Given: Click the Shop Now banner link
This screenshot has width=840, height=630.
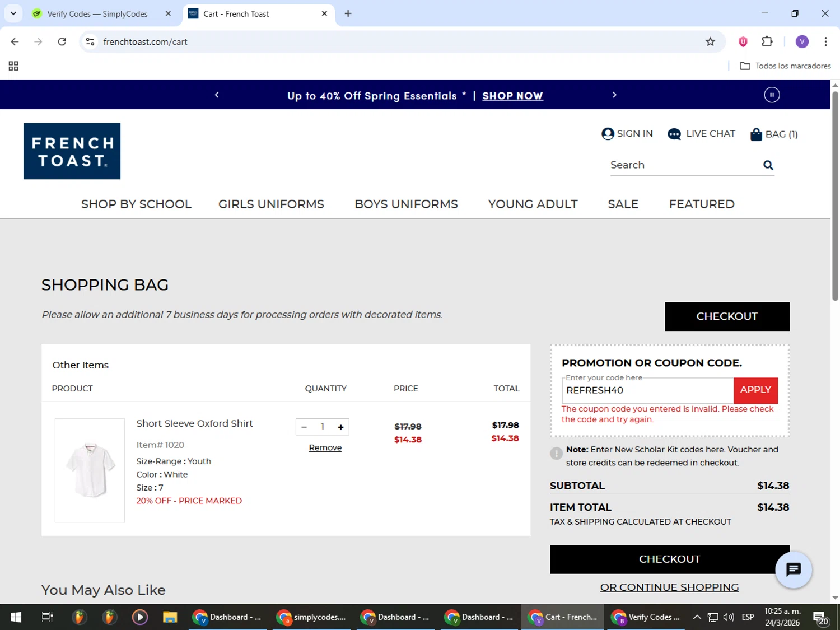Looking at the screenshot, I should point(512,96).
